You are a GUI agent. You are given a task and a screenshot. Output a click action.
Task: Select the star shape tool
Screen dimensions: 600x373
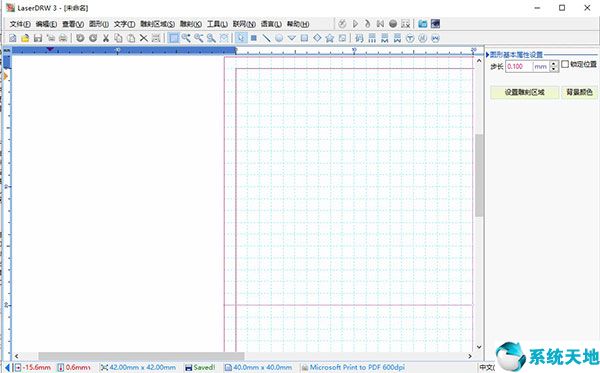pyautogui.click(x=329, y=38)
